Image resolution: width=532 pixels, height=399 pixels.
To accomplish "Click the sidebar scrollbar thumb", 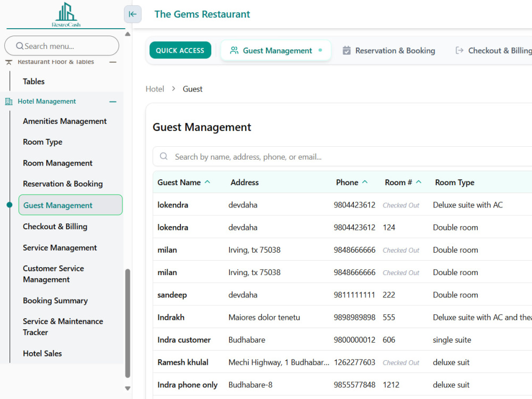I will point(128,323).
